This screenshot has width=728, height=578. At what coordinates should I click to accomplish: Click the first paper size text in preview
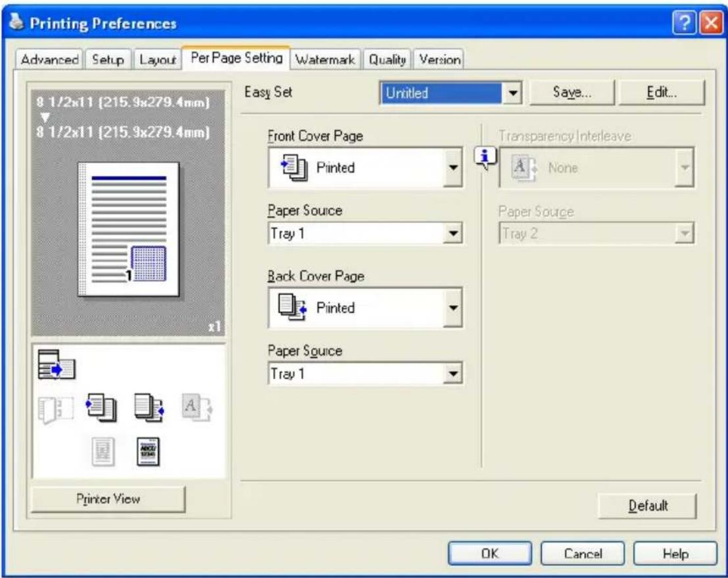click(x=123, y=102)
